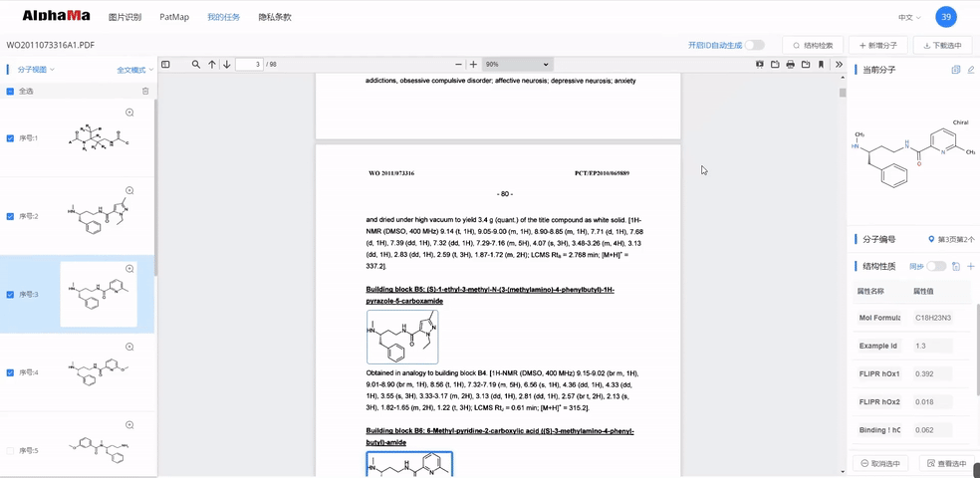Click the download/save icon in PDF toolbar
980x478 pixels.
point(806,65)
